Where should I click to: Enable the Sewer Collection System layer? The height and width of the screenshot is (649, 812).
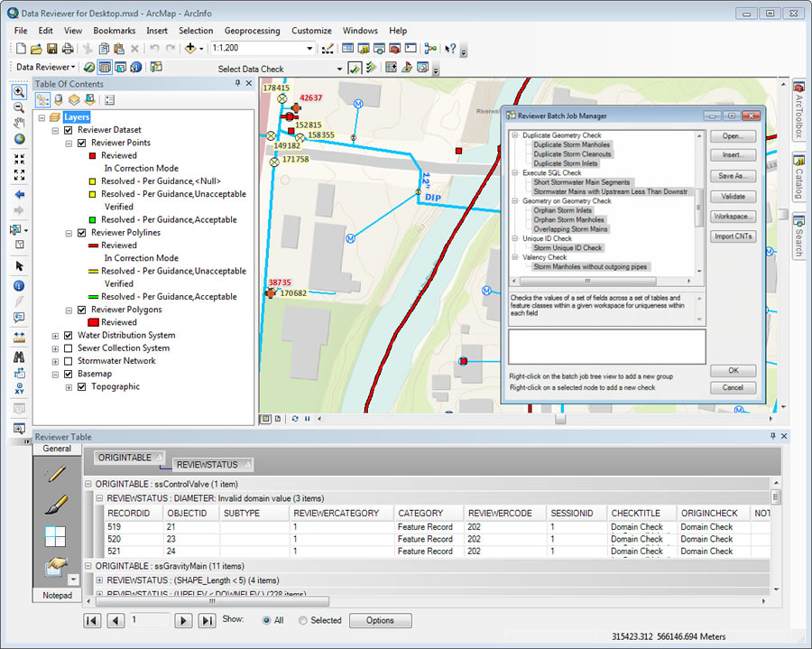click(69, 348)
